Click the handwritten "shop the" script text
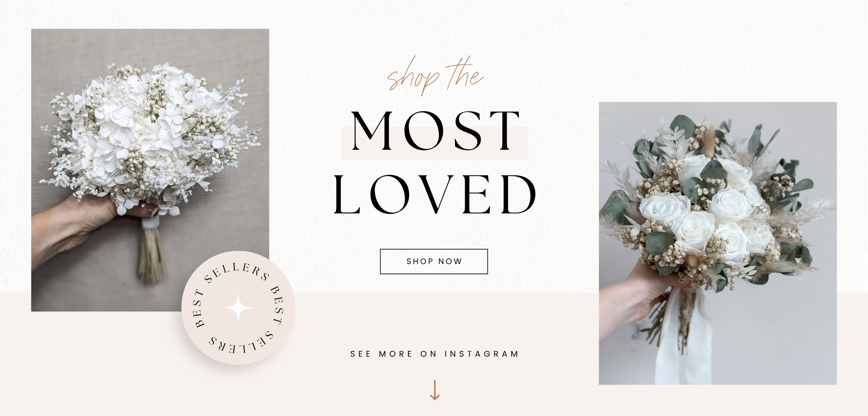Viewport: 868px width, 416px height. point(435,76)
